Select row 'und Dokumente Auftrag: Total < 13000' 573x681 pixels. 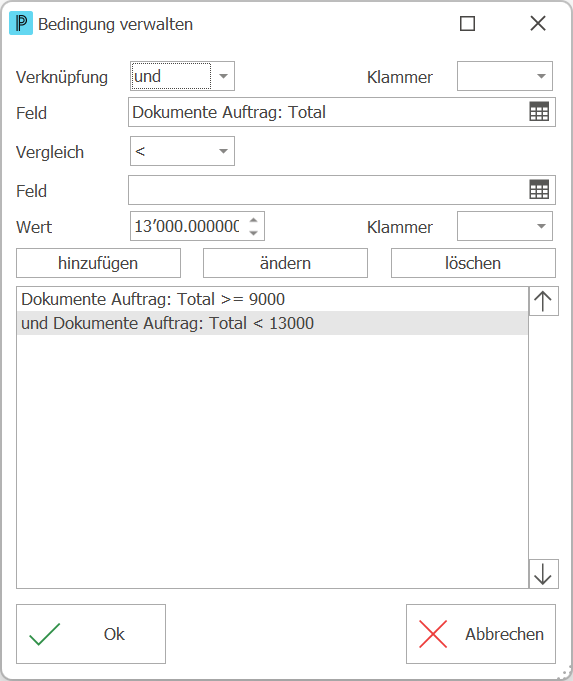coord(272,323)
